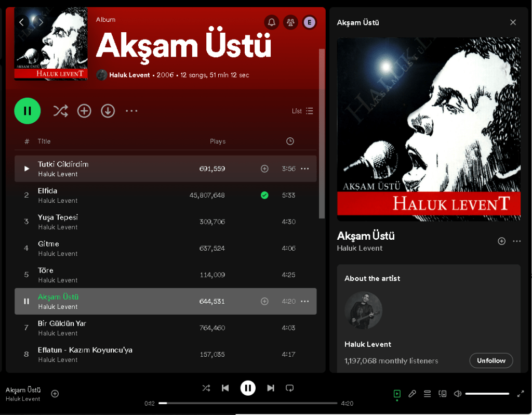Open the friend activity icon
The height and width of the screenshot is (415, 532).
pyautogui.click(x=290, y=22)
